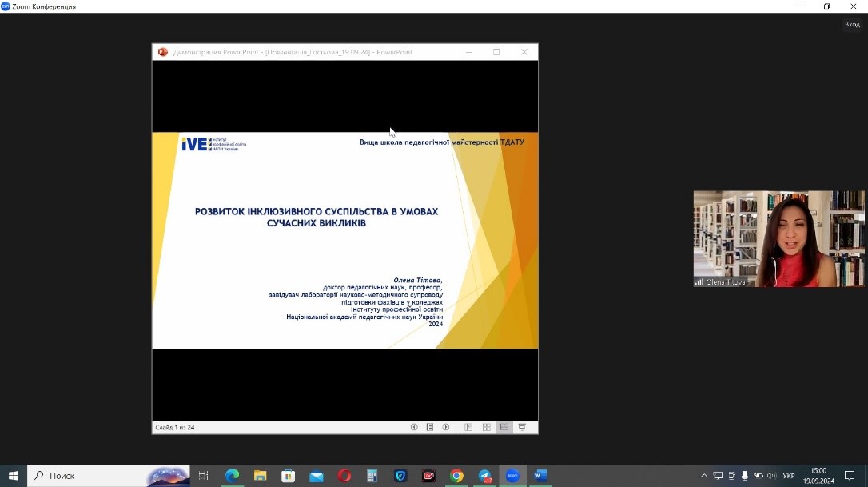Select the Reading view icon
The image size is (868, 487).
pos(504,427)
